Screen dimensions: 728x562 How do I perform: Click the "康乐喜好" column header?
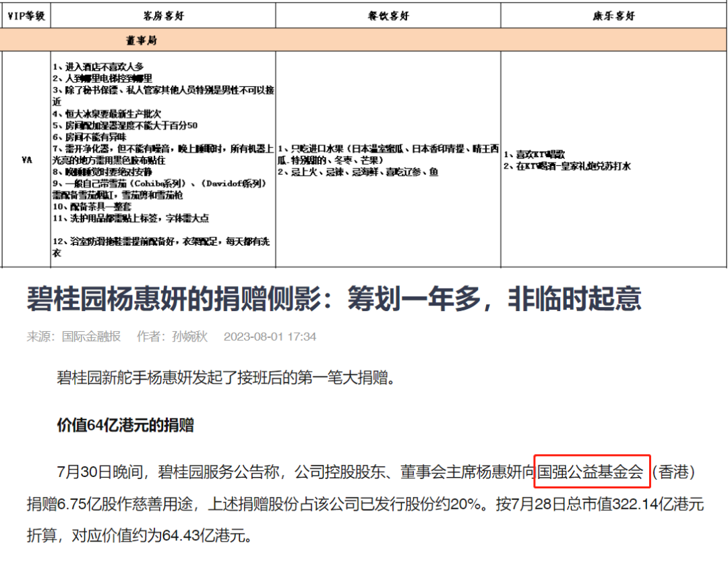coord(613,16)
